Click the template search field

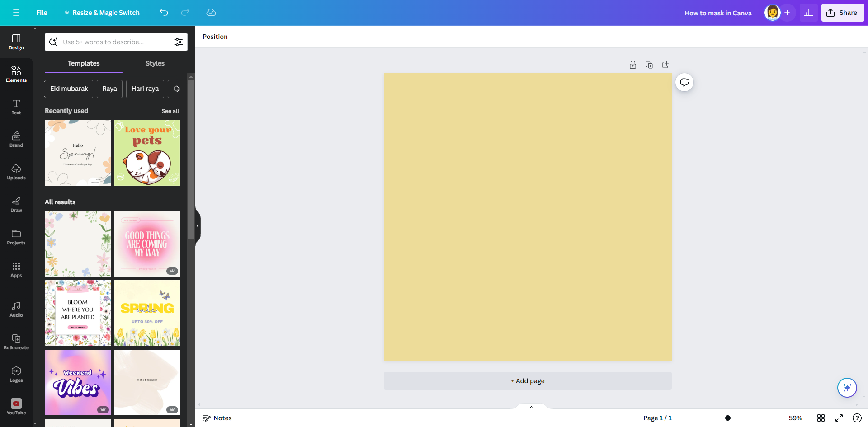(115, 42)
